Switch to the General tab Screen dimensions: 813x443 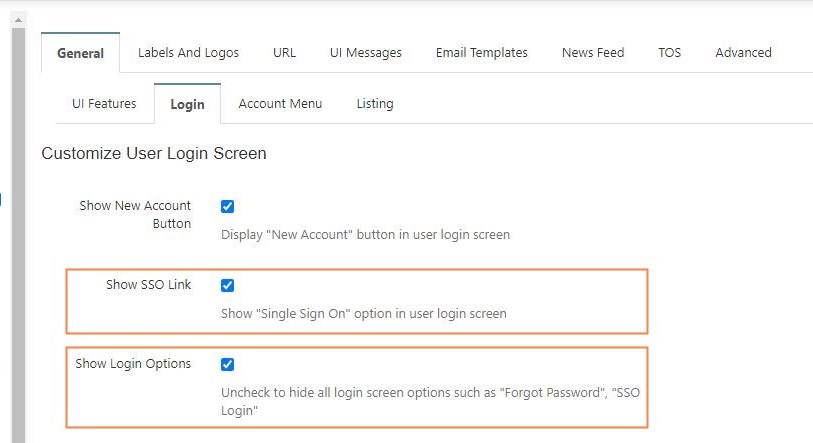pyautogui.click(x=80, y=53)
